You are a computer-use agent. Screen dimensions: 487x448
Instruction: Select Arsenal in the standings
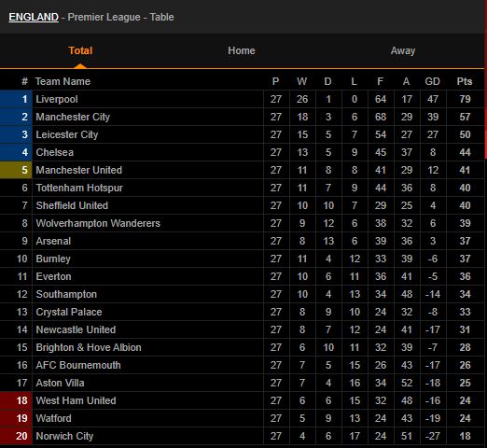click(x=53, y=241)
